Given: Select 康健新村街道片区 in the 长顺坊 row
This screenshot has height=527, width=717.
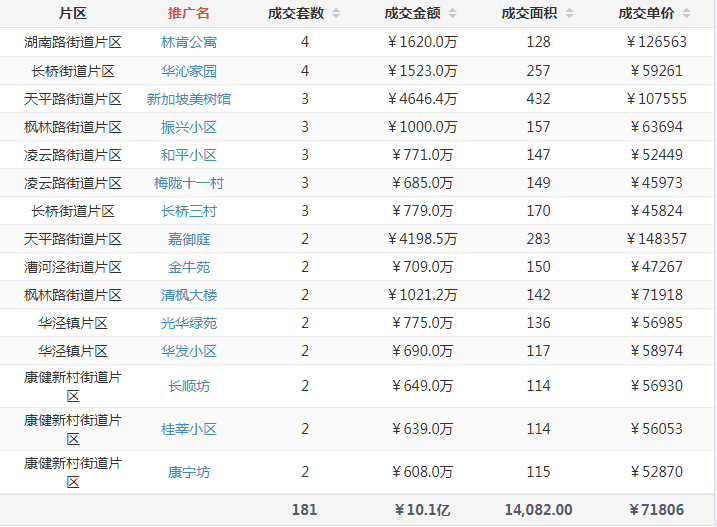Looking at the screenshot, I should pos(73,387).
